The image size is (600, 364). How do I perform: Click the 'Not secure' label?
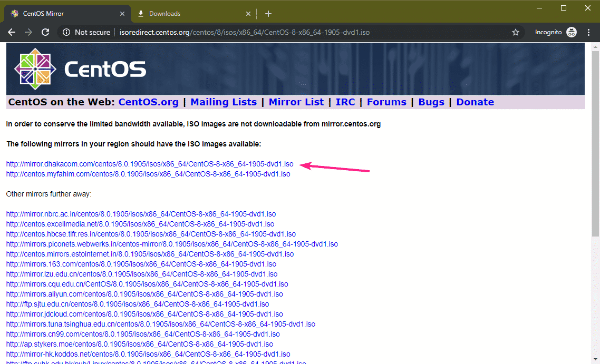(92, 33)
